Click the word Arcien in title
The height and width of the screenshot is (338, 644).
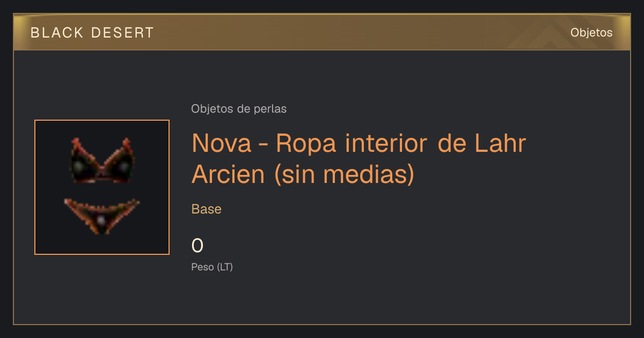point(228,175)
